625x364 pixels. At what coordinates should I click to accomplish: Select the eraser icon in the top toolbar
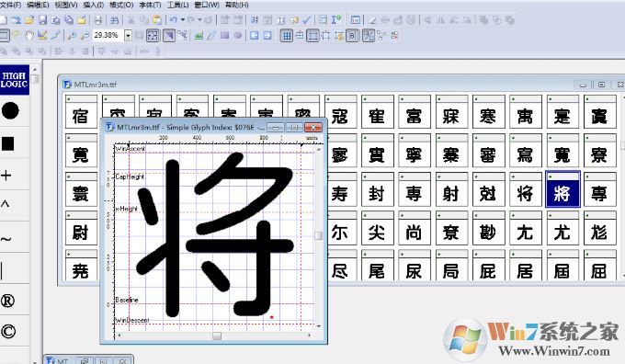pos(372,20)
